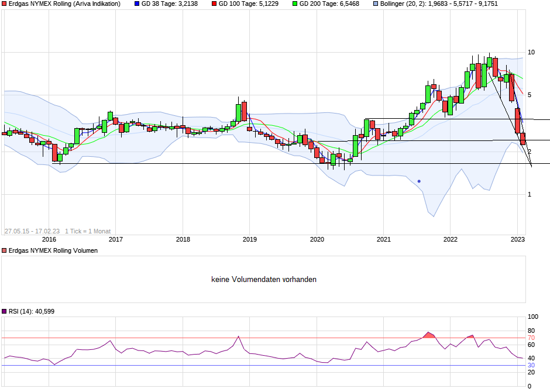Click the 2023 label on the time axis
This screenshot has width=550, height=392.
click(x=518, y=239)
